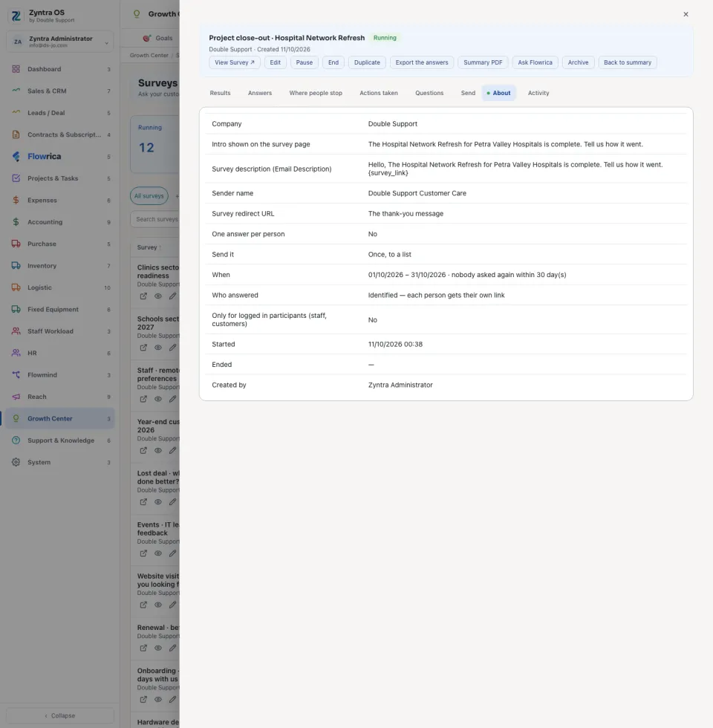The image size is (713, 728).
Task: Click the Search surveys input field
Action: click(155, 219)
